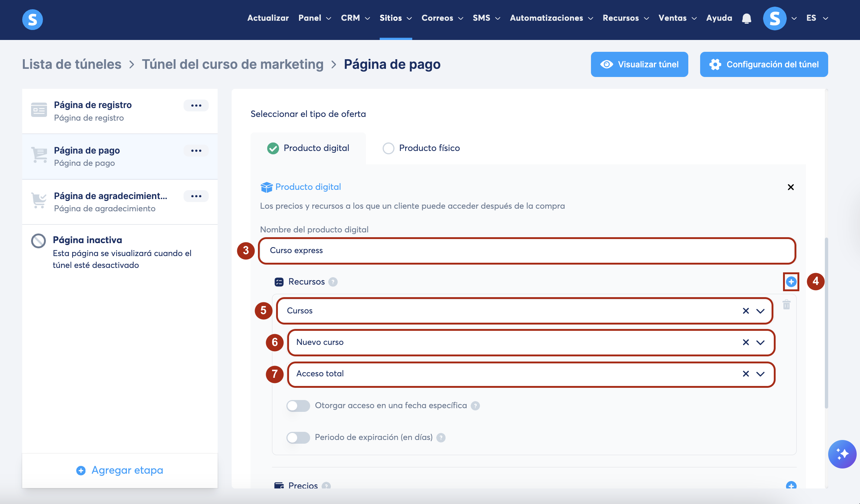Click the Recursos help question icon
The height and width of the screenshot is (504, 860).
coord(333,282)
